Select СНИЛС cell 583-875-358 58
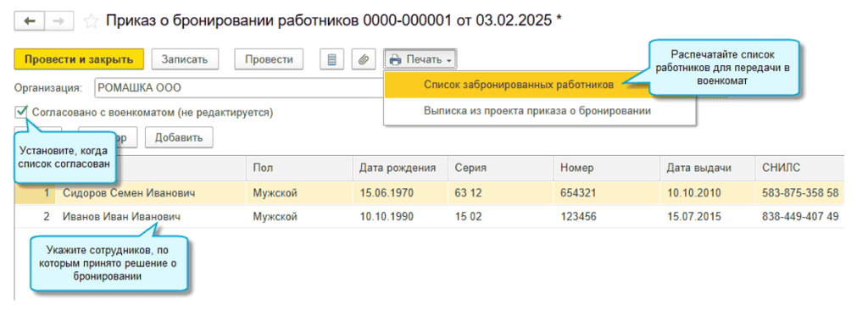Image resolution: width=868 pixels, height=316 pixels. (800, 193)
